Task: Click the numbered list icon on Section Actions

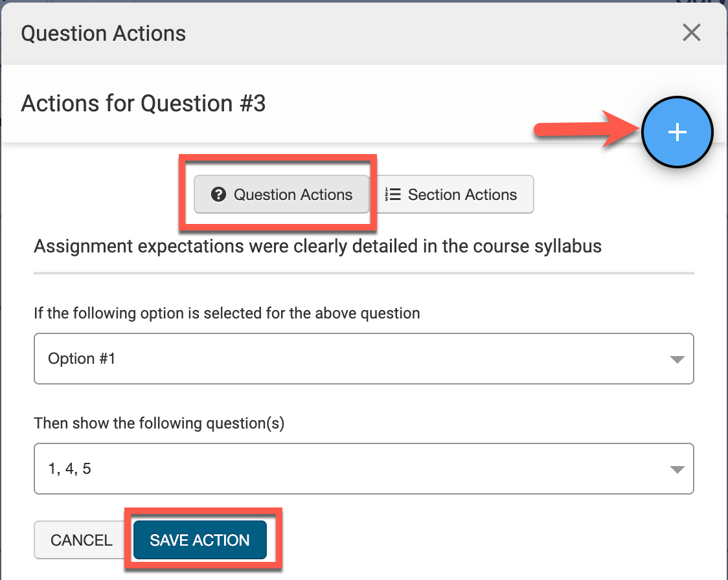Action: [392, 194]
